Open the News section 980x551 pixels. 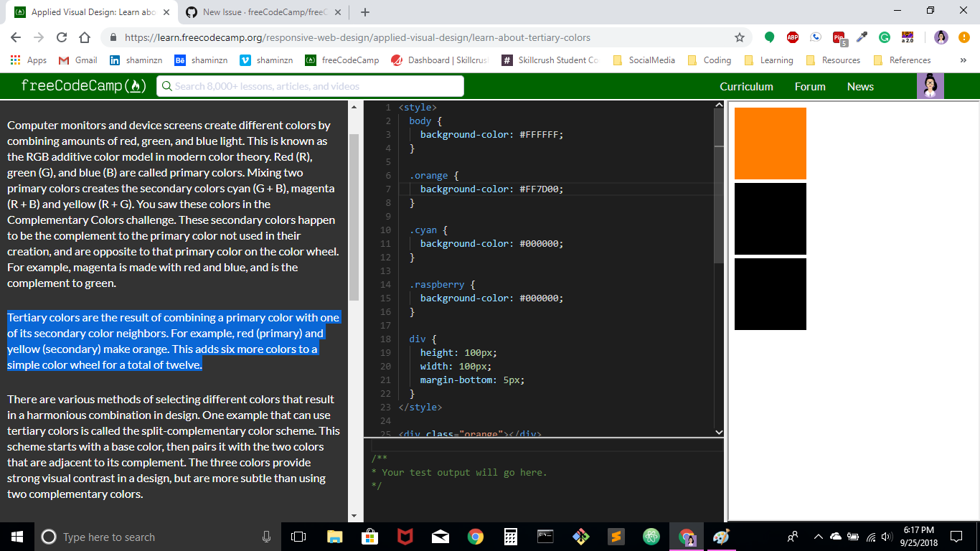click(x=860, y=86)
